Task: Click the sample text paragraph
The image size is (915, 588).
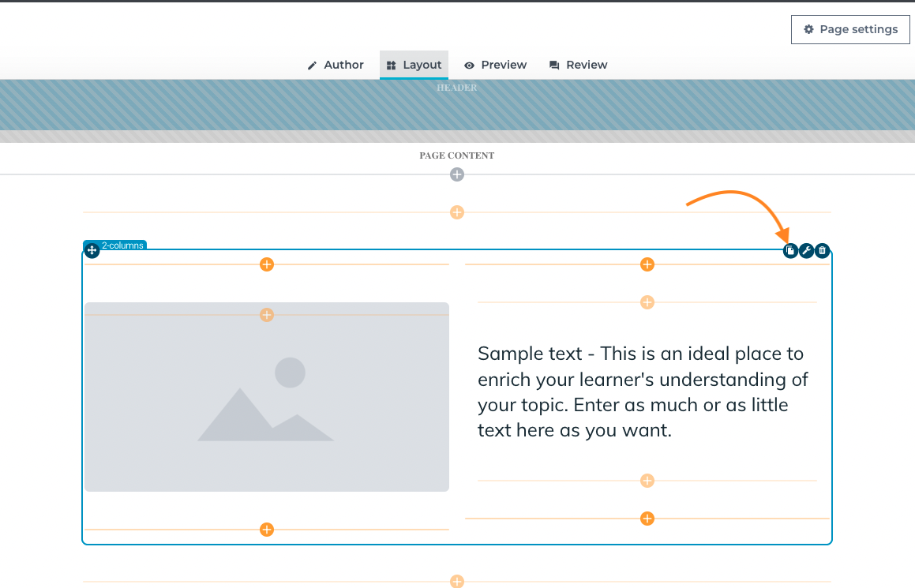Action: click(643, 391)
